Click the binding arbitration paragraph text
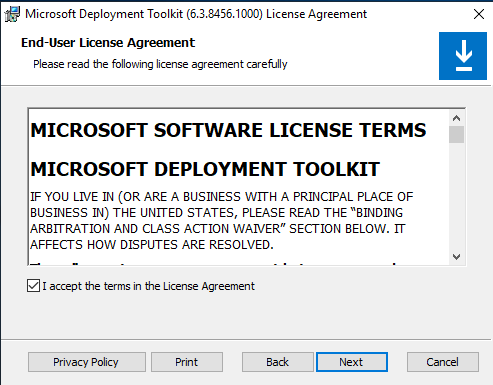493x385 pixels. click(x=222, y=221)
